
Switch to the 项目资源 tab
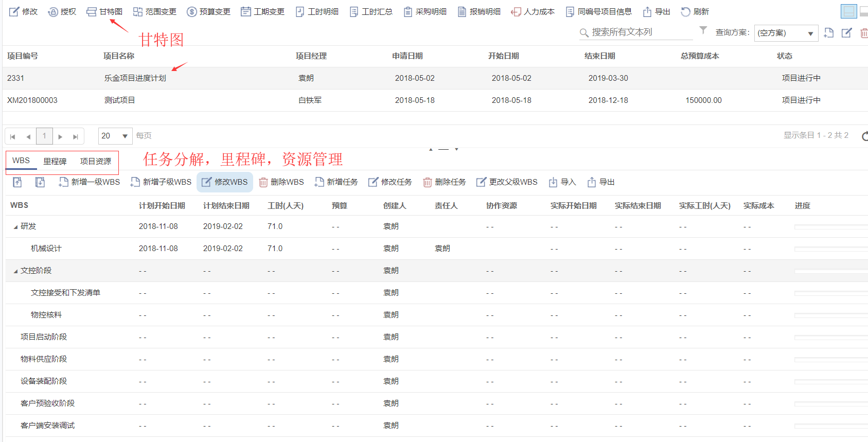point(95,162)
